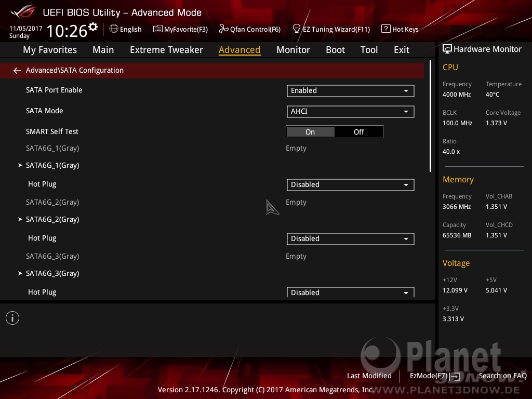Image resolution: width=532 pixels, height=399 pixels.
Task: Click the info circle icon in help area
Action: coord(12,318)
